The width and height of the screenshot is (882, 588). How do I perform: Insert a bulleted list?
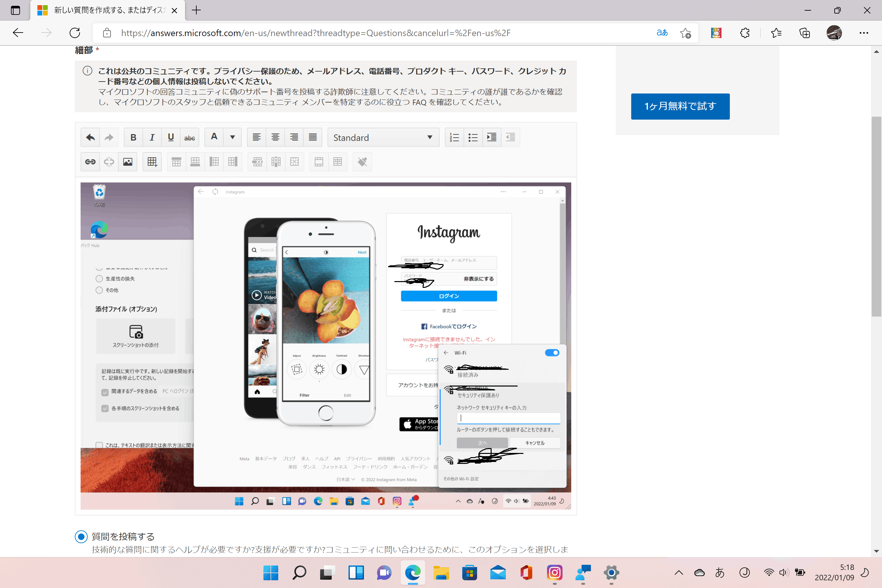pyautogui.click(x=473, y=138)
